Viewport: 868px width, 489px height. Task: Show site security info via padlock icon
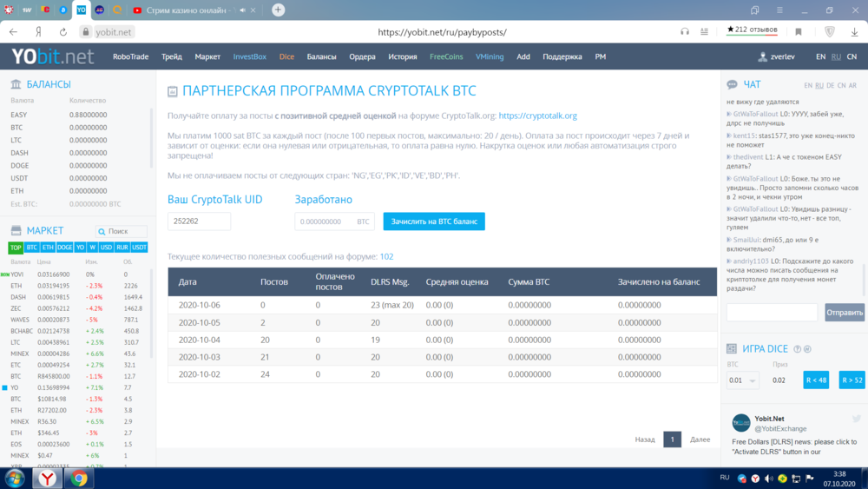tap(85, 32)
